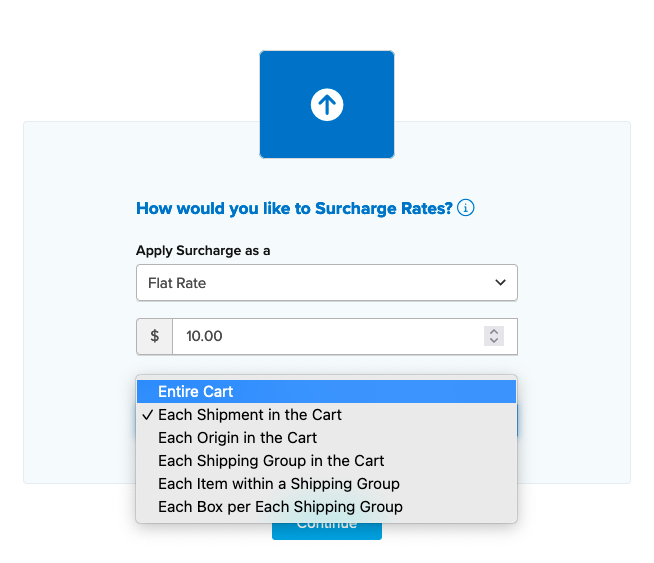Click the info icon beside Surcharge Rates heading
This screenshot has height=563, width=654.
[465, 208]
